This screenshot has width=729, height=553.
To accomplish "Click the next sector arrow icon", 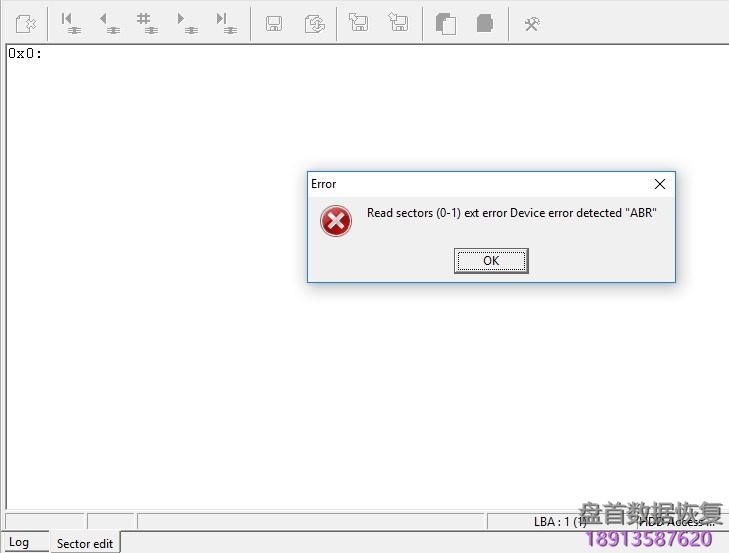I will 187,24.
